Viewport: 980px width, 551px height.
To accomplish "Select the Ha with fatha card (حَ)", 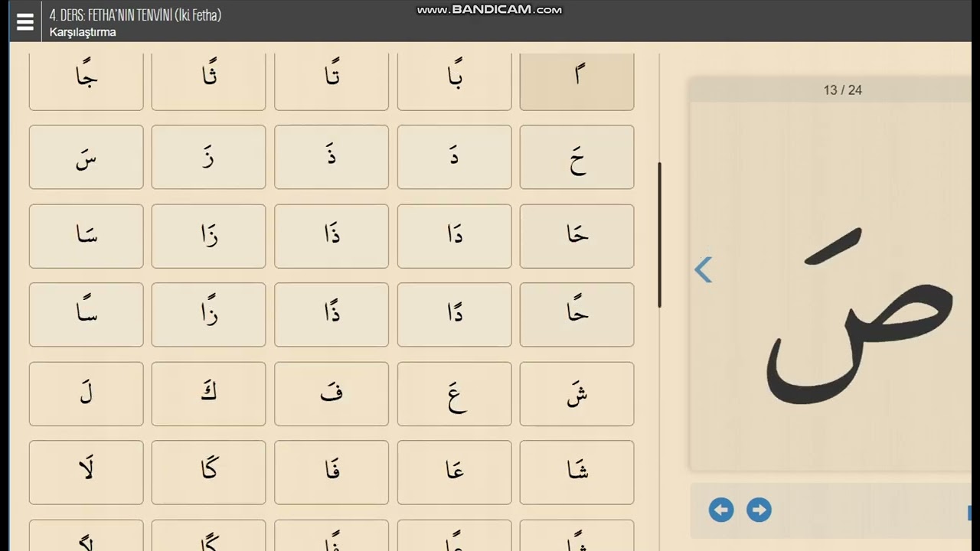I will click(577, 157).
